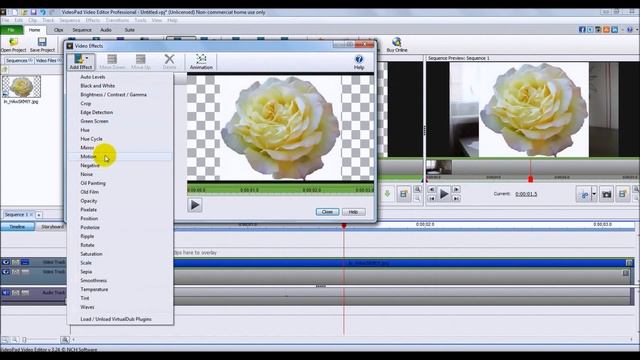
Task: Click the greyed Delete X icon in Video Effects
Action: (x=169, y=62)
